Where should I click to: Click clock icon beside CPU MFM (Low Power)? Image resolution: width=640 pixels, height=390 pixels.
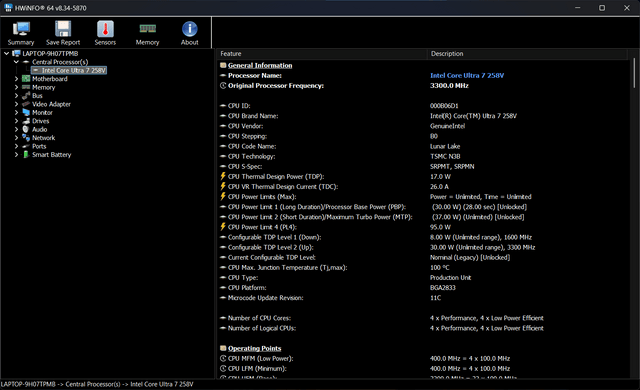(223, 359)
